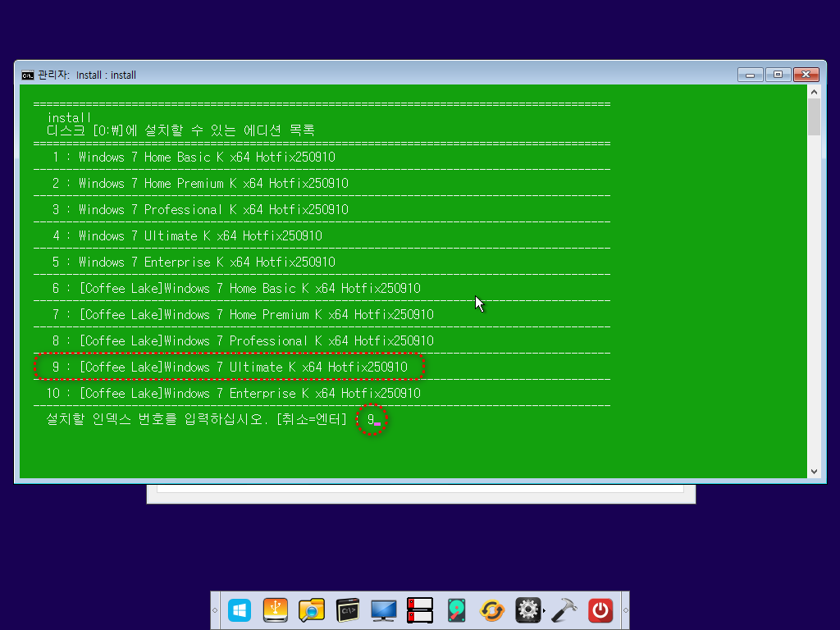Screen dimensions: 840x630
Task: Launch the hammer tools icon
Action: click(564, 610)
